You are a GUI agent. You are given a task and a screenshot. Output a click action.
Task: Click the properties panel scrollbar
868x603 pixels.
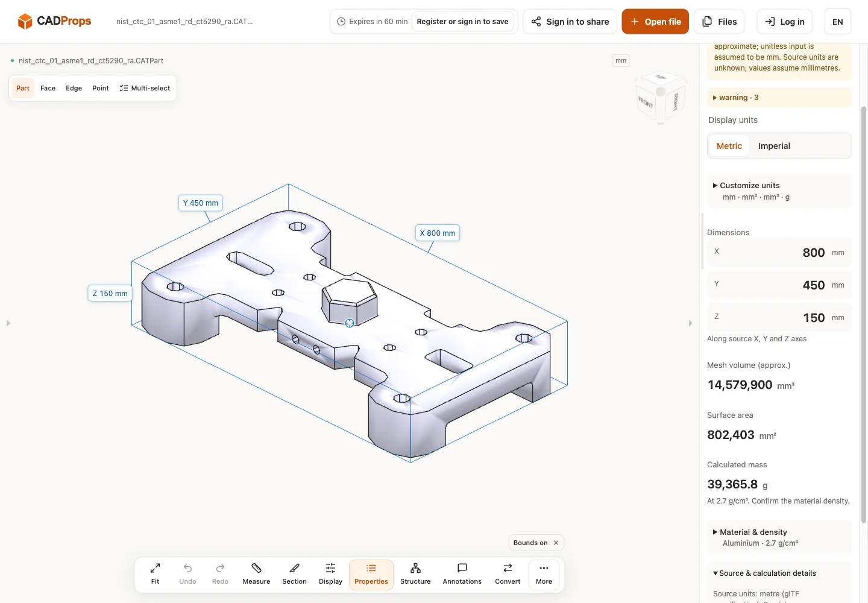[863, 314]
